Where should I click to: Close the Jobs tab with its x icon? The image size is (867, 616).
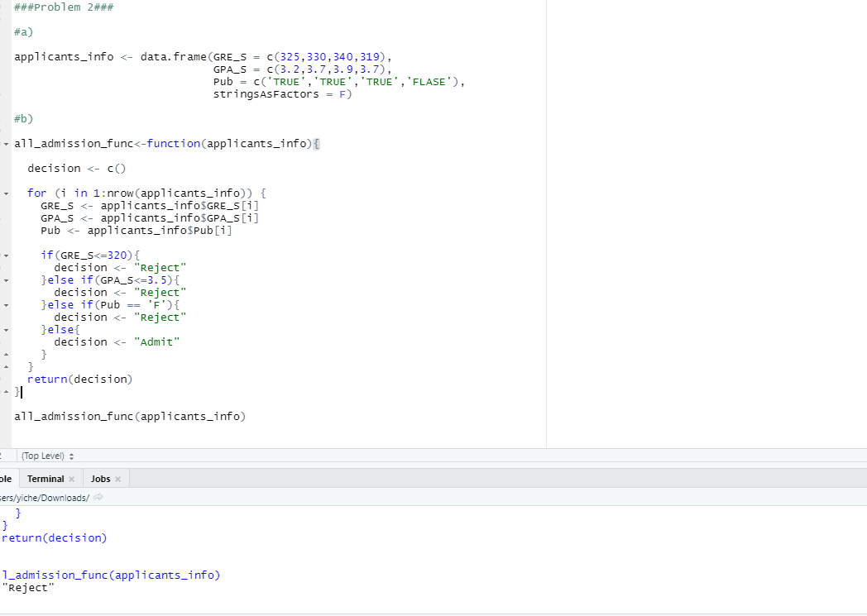pyautogui.click(x=117, y=478)
